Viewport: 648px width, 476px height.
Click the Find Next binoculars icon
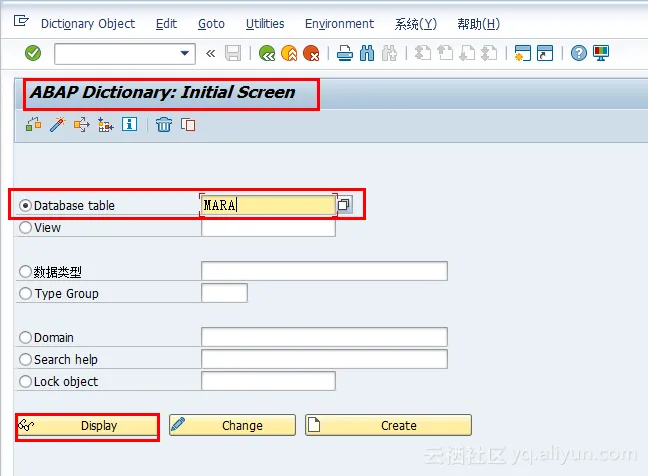[389, 53]
